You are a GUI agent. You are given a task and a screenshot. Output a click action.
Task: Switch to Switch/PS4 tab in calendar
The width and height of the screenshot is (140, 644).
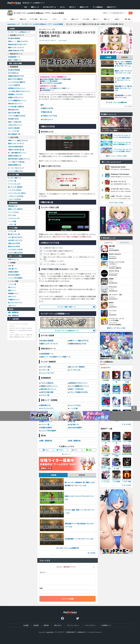[x=124, y=242]
